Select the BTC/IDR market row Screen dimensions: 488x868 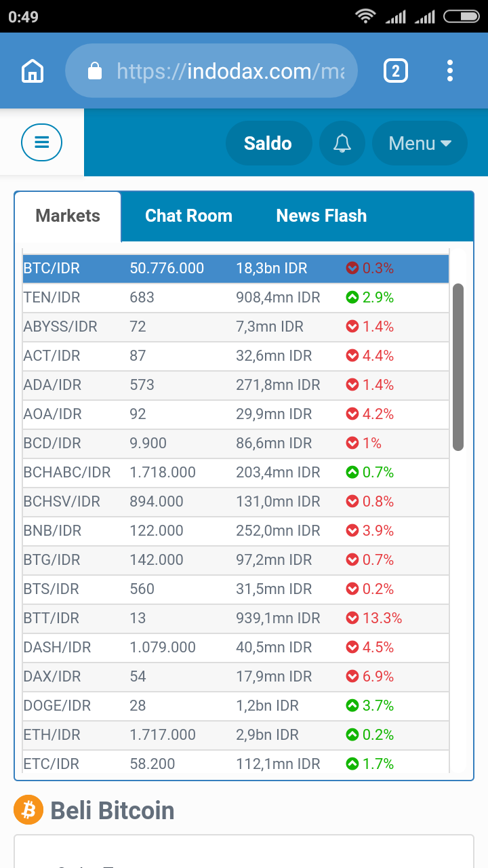pos(235,269)
